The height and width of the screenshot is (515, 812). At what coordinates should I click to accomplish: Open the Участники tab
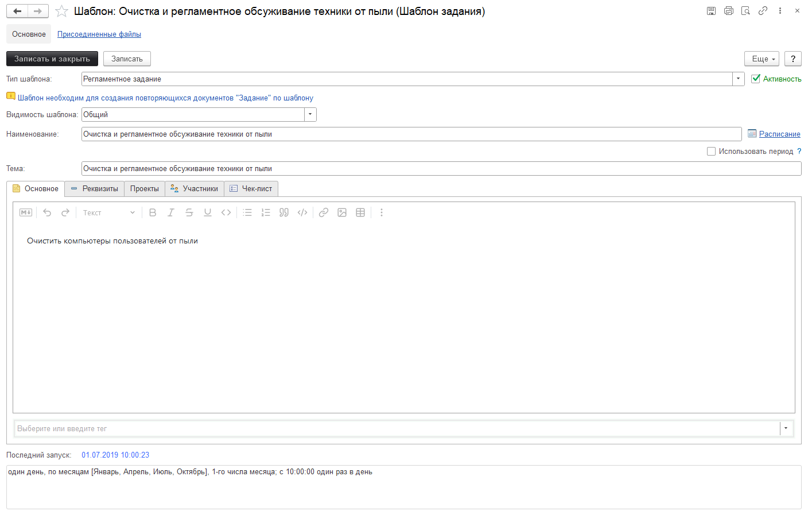pos(195,189)
